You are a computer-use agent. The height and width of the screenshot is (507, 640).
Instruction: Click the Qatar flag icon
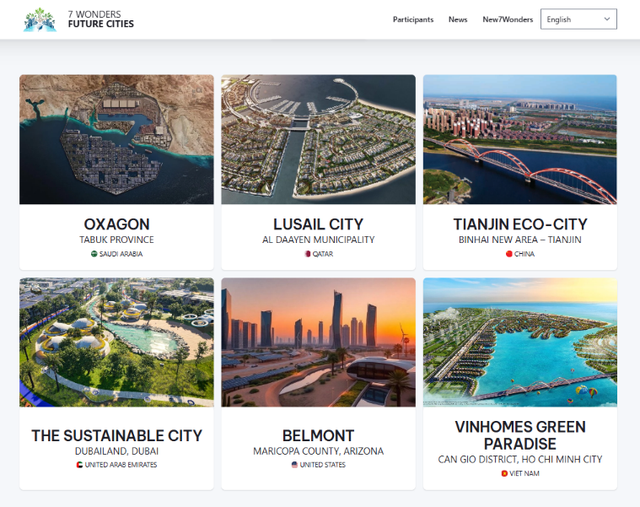308,254
